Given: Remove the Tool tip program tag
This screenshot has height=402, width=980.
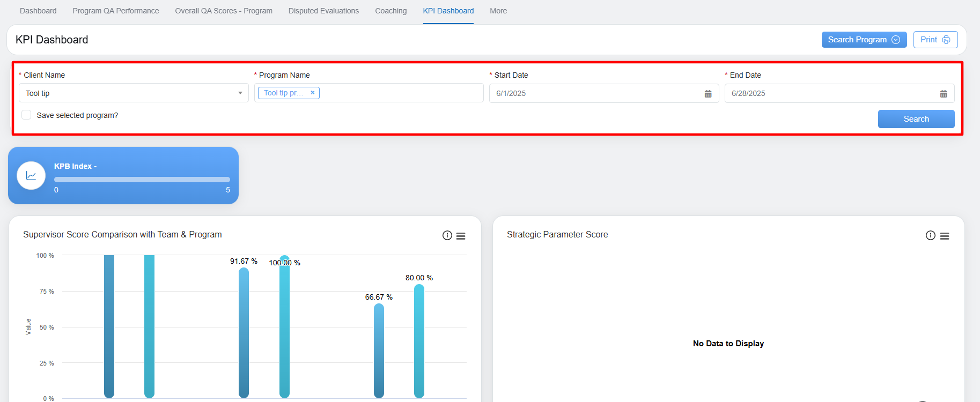Looking at the screenshot, I should [x=313, y=93].
